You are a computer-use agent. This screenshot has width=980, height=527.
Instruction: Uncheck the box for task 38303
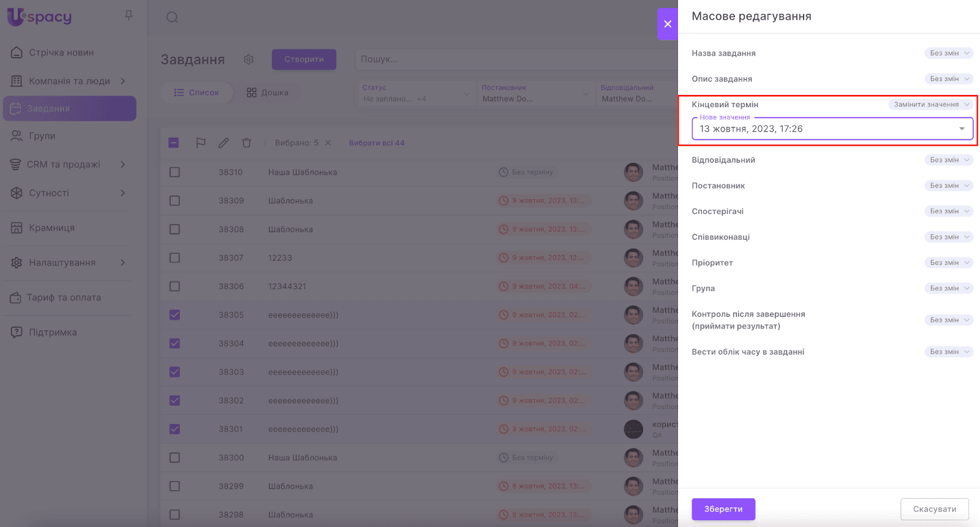(175, 372)
